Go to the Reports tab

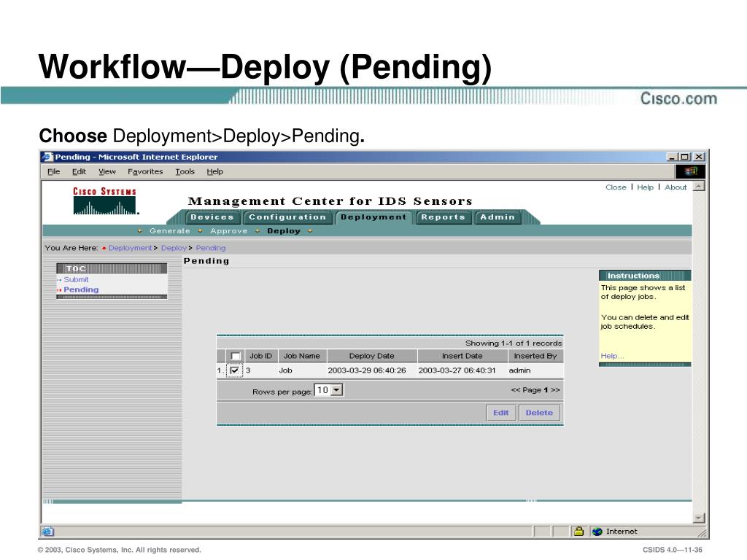click(443, 217)
